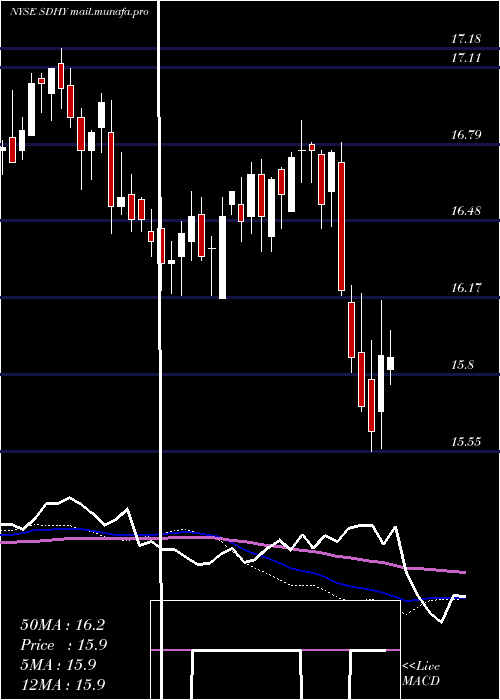Click the '5MA : 15.9' readout
The width and height of the screenshot is (500, 700).
click(58, 665)
